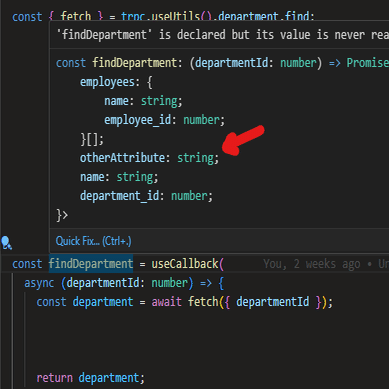The image size is (389, 389).
Task: Click 'department_id: number;' in the tooltip
Action: (x=146, y=196)
